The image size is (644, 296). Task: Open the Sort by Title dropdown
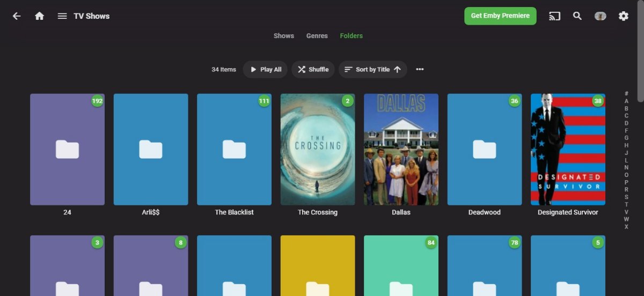point(372,69)
